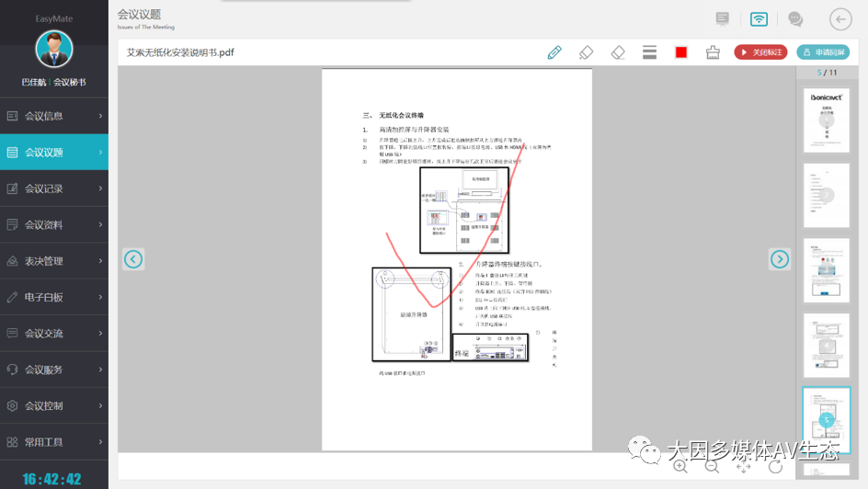Image resolution: width=868 pixels, height=489 pixels.
Task: Click the clear-all brush icon
Action: point(713,52)
